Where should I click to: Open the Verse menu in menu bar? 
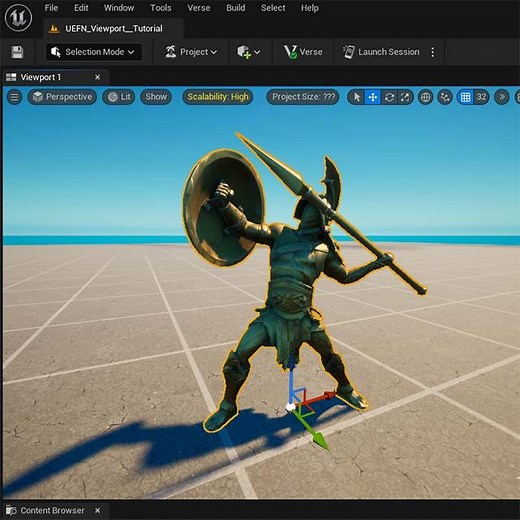[199, 8]
